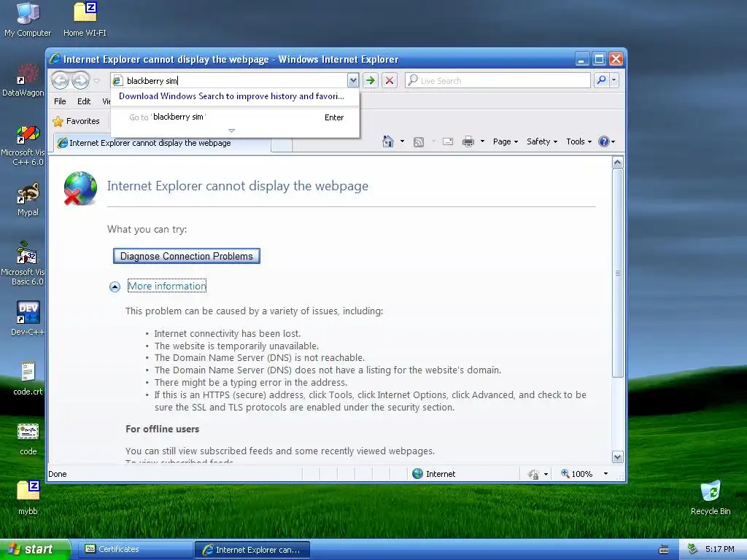Open mybb zip folder on desktop
Image resolution: width=747 pixels, height=560 pixels.
(28, 497)
